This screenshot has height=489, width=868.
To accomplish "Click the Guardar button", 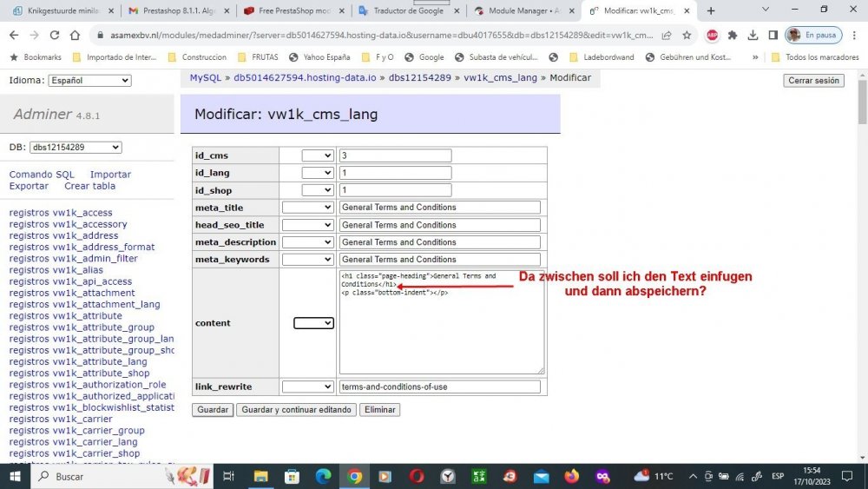I will pyautogui.click(x=213, y=410).
